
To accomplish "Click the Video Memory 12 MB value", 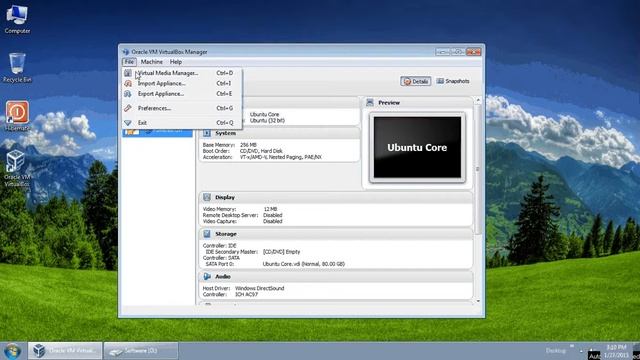I will coord(270,209).
